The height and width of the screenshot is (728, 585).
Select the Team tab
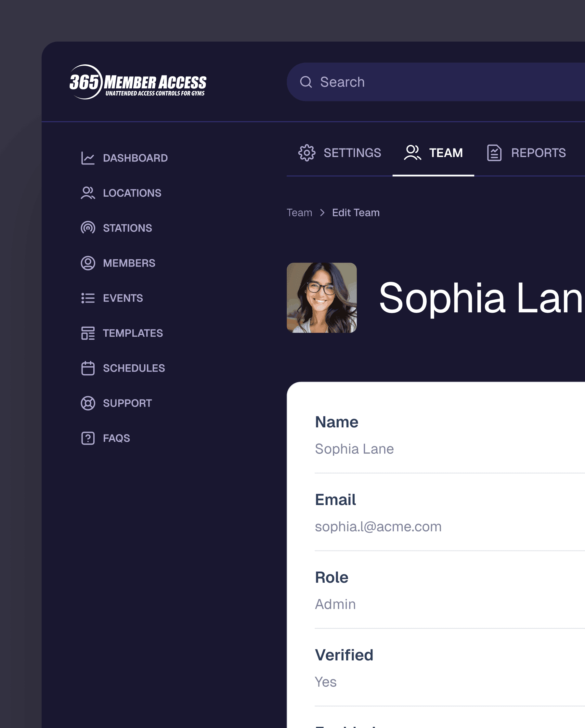pyautogui.click(x=433, y=153)
